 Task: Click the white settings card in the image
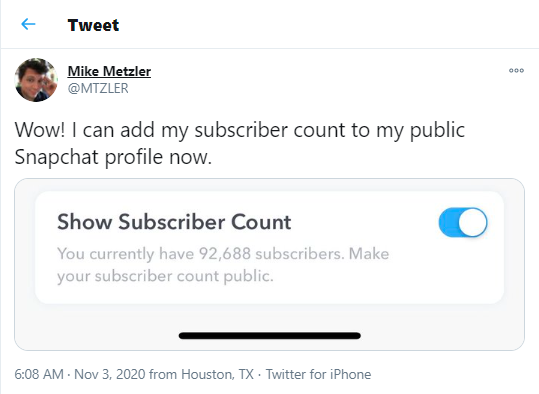[x=270, y=248]
